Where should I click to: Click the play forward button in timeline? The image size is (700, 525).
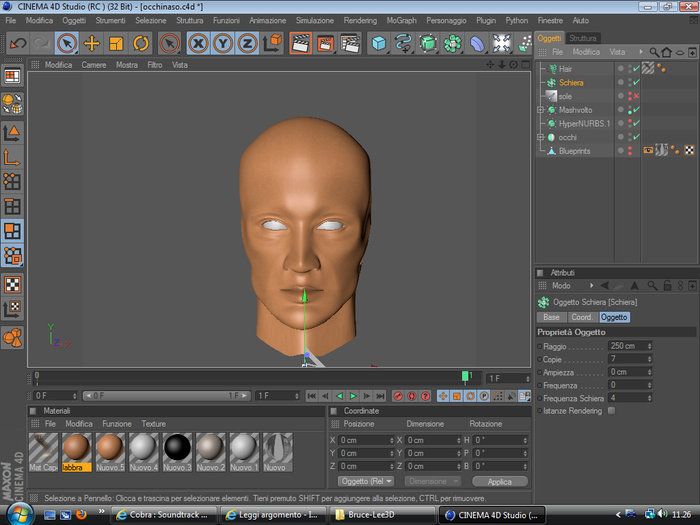coord(353,396)
